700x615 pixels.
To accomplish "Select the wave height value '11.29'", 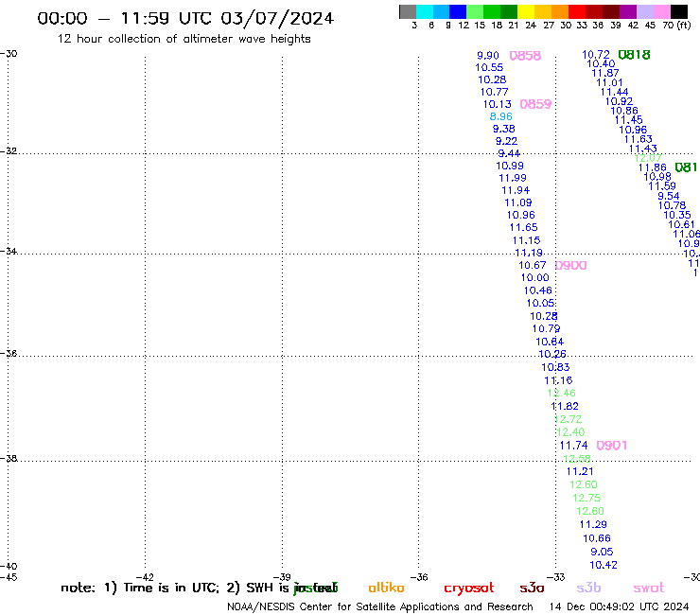I will [593, 524].
